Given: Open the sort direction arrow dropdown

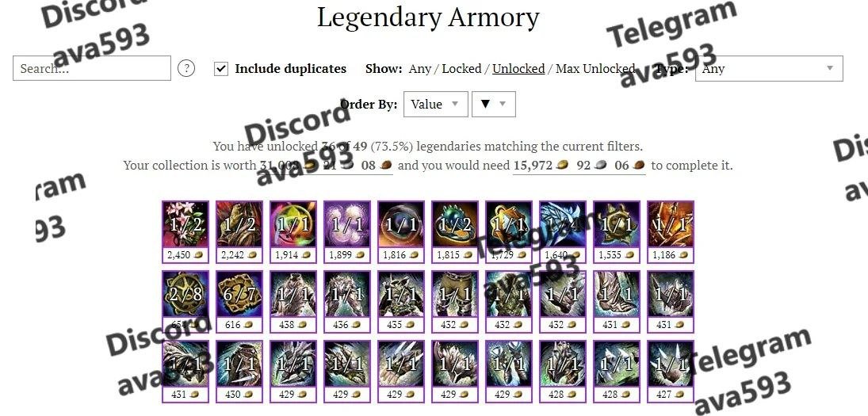Looking at the screenshot, I should pyautogui.click(x=494, y=104).
